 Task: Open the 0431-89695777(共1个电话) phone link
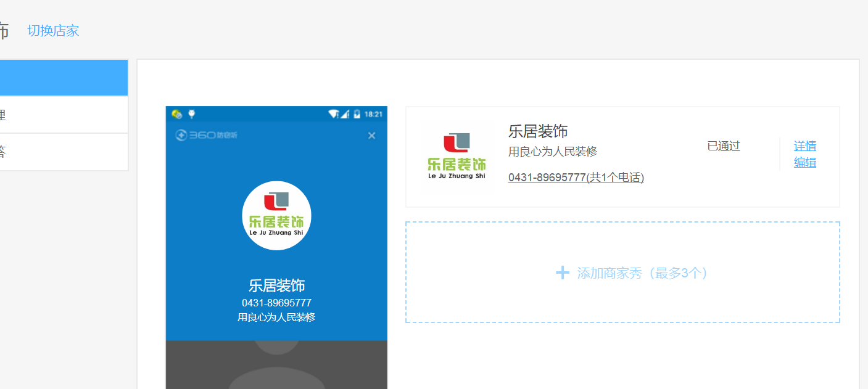(576, 178)
